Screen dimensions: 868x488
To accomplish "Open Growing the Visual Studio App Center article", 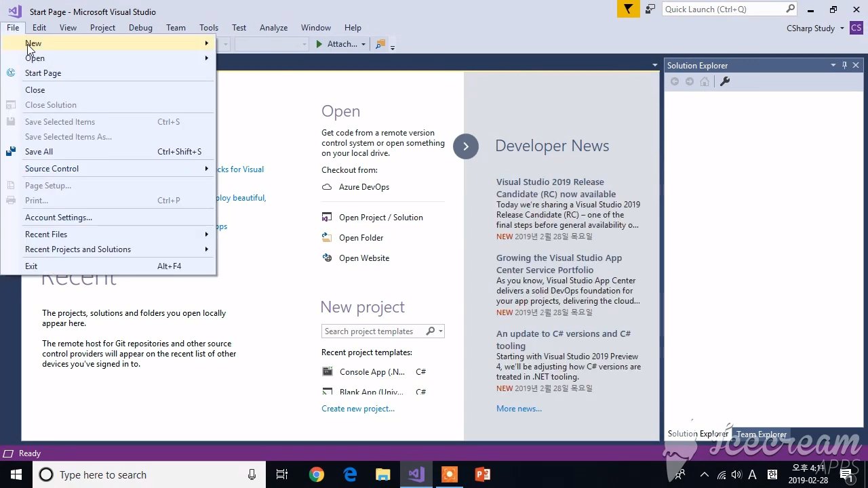I will pyautogui.click(x=559, y=264).
